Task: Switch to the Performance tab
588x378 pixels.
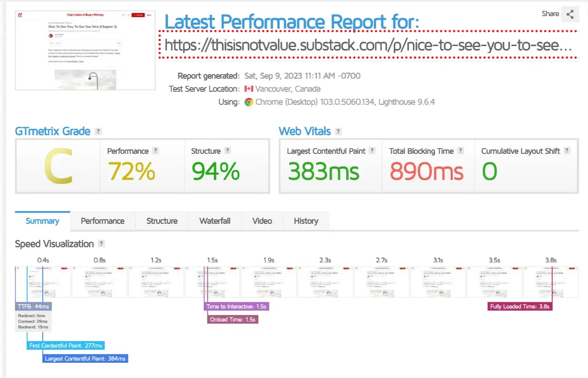Action: point(102,221)
